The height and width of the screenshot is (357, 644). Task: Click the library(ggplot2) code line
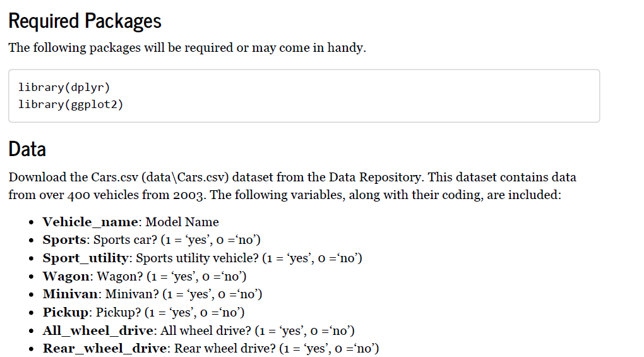[71, 104]
